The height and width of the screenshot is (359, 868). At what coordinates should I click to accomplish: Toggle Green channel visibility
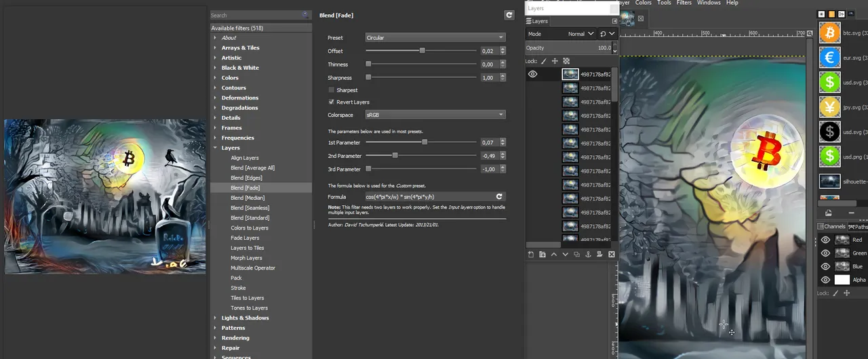tap(825, 253)
